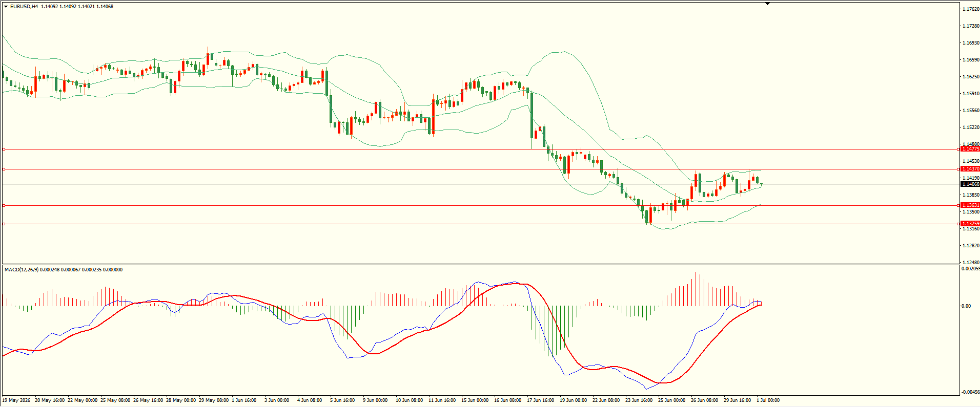This screenshot has width=980, height=407.
Task: Click the 1.15910 price scale value
Action: point(971,94)
